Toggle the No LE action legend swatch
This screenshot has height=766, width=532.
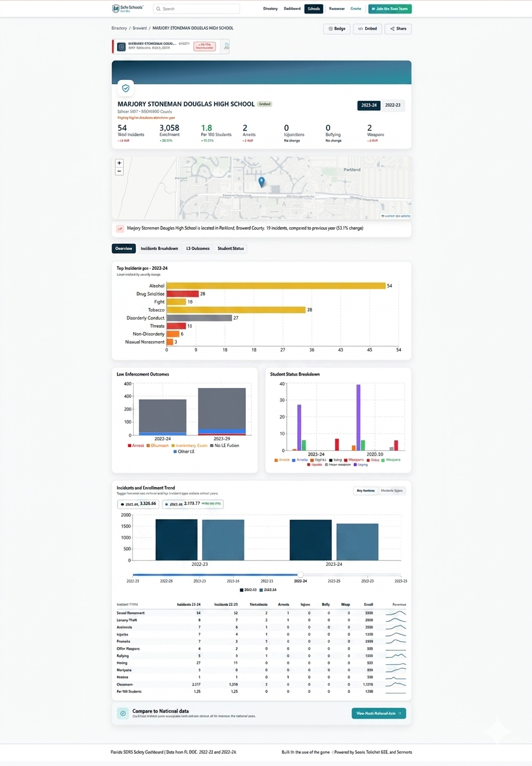(211, 445)
